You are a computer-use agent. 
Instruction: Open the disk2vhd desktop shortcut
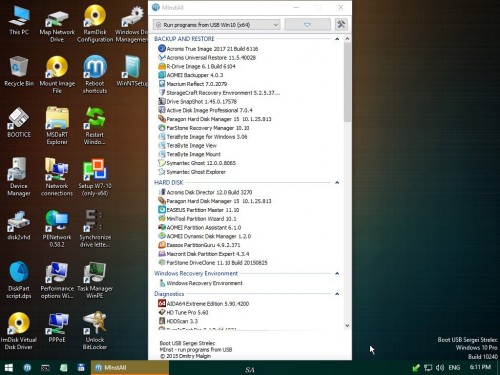[x=19, y=225]
